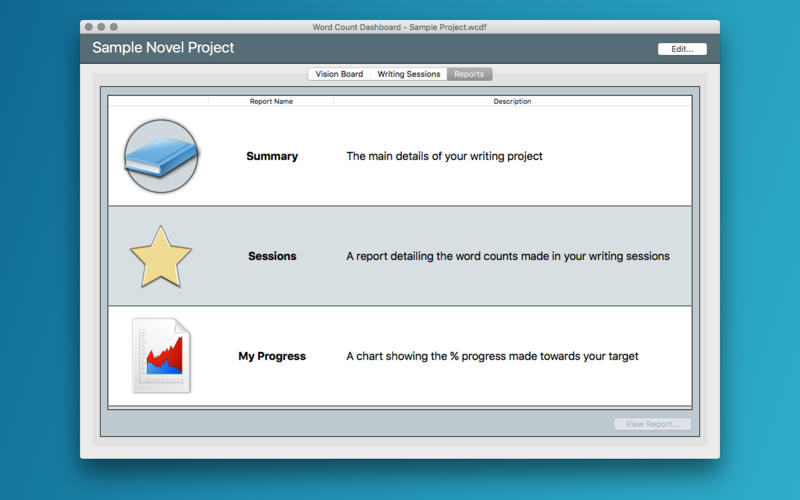
Task: Select the gold star Sessions icon
Action: click(x=161, y=256)
